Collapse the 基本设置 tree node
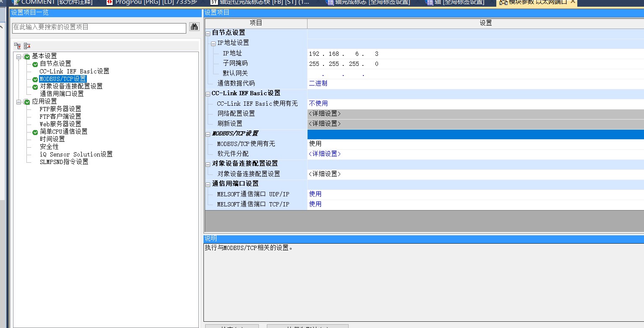This screenshot has width=644, height=328. 18,57
